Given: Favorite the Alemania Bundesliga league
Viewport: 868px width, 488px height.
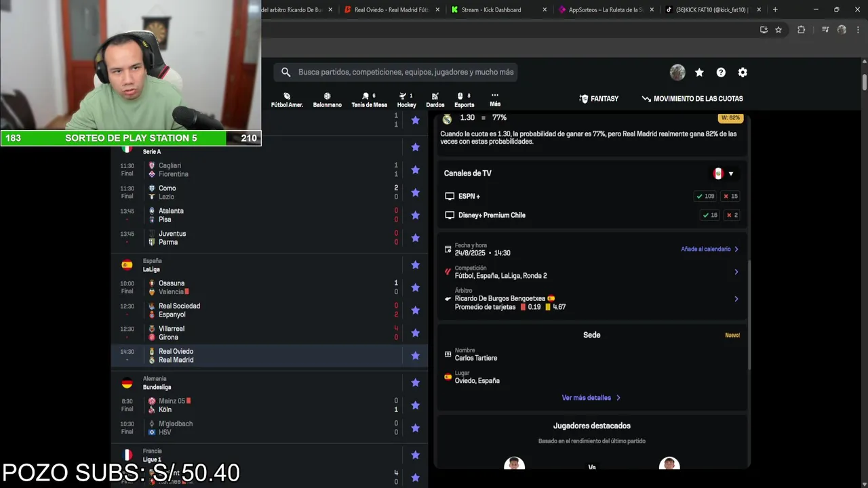Looking at the screenshot, I should (x=415, y=383).
